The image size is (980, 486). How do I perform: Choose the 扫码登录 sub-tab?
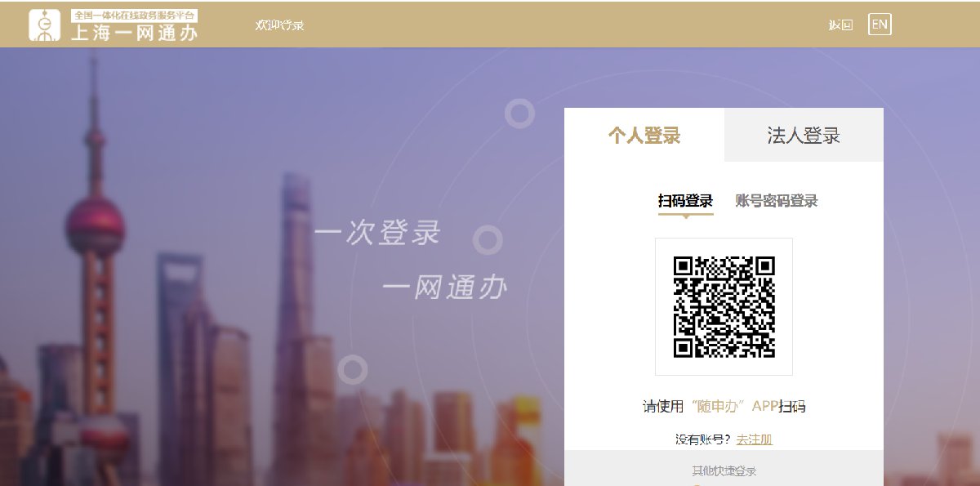tap(686, 201)
